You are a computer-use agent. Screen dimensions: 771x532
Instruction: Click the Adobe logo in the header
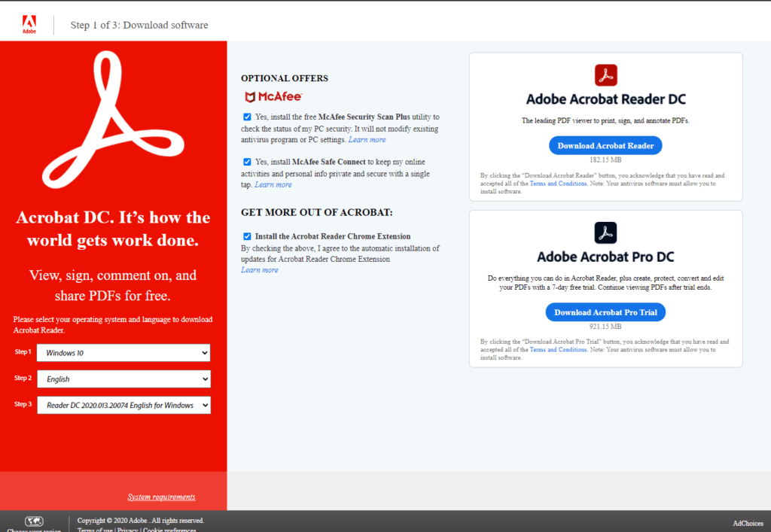(x=29, y=20)
